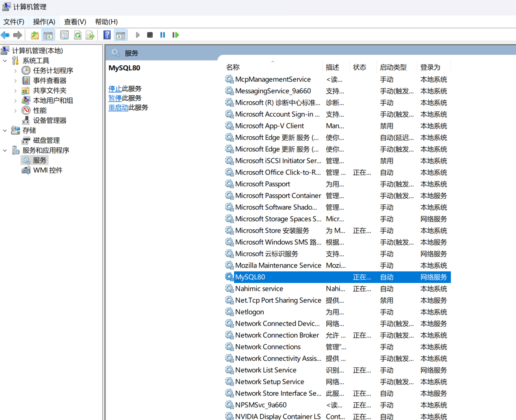Select the Nahimic service row
The image size is (516, 420).
coord(337,289)
